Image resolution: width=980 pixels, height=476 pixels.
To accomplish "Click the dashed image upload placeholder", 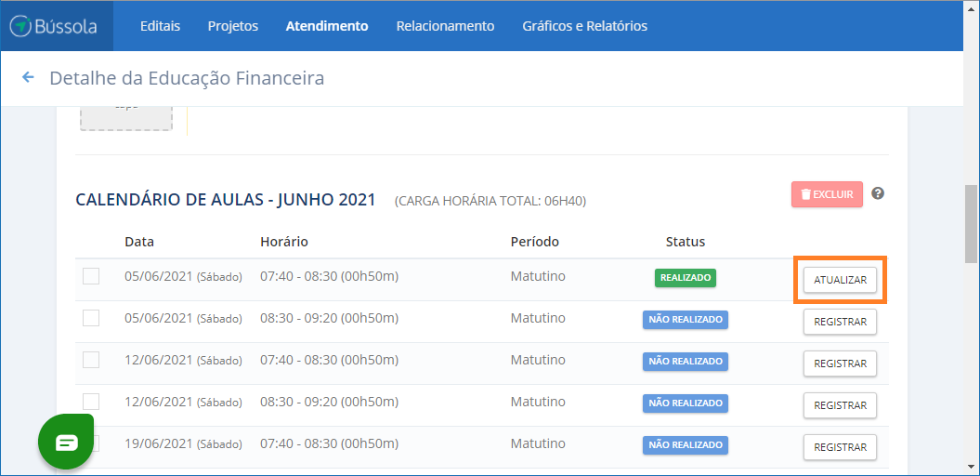I will 125,117.
